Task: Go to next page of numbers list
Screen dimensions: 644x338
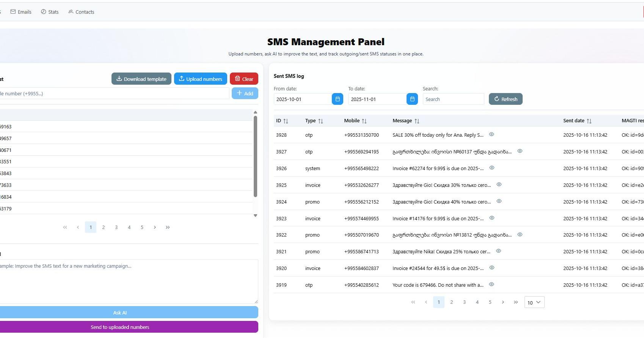Action: (x=155, y=227)
